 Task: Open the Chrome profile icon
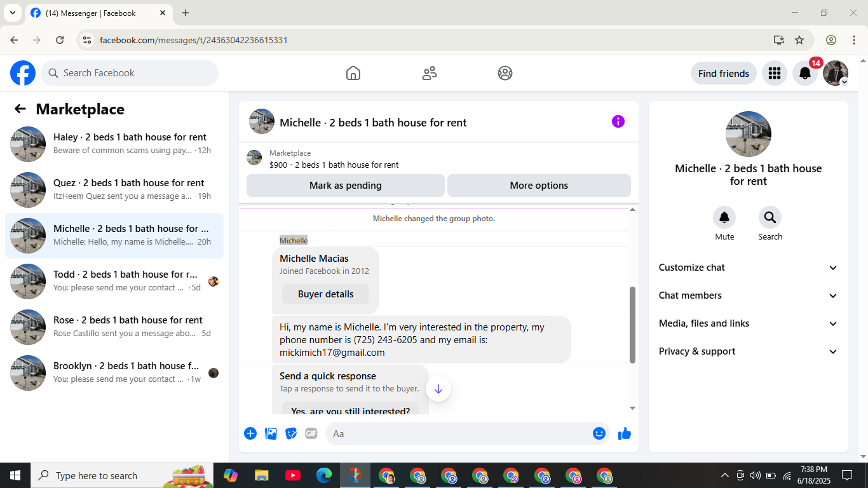click(831, 40)
